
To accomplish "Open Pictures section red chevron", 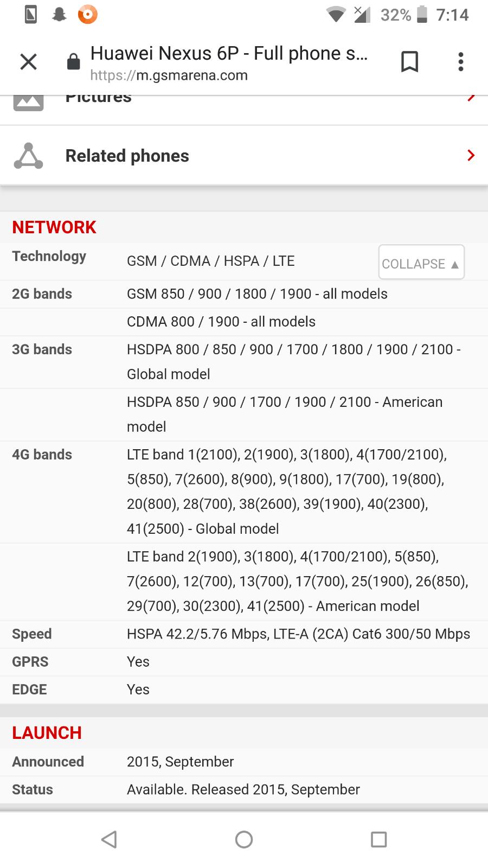I will tap(471, 98).
